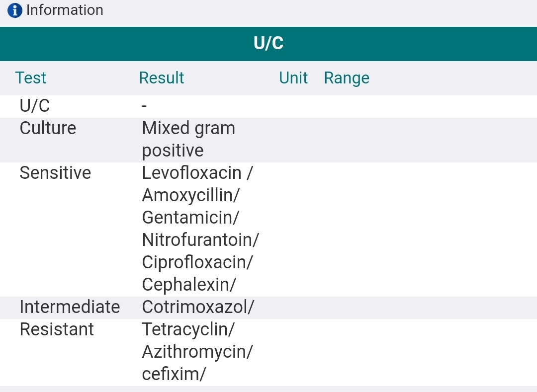Select the Resistant row label
The width and height of the screenshot is (537, 392).
pyautogui.click(x=57, y=329)
